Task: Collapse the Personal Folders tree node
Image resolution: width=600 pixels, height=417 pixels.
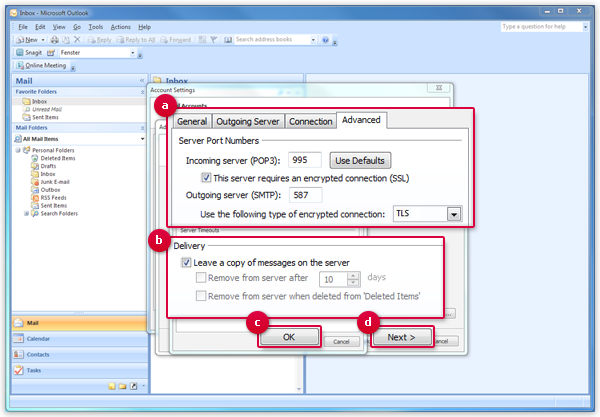Action: [18, 150]
